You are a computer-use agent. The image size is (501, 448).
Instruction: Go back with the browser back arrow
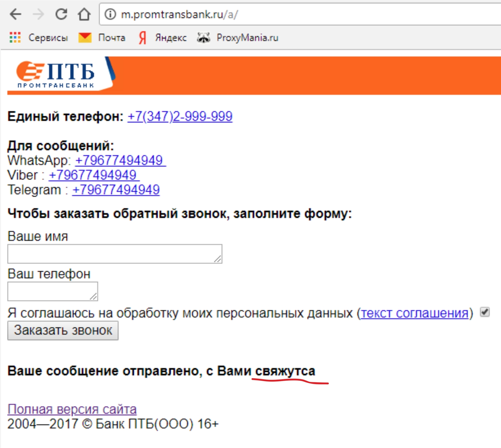pos(15,14)
